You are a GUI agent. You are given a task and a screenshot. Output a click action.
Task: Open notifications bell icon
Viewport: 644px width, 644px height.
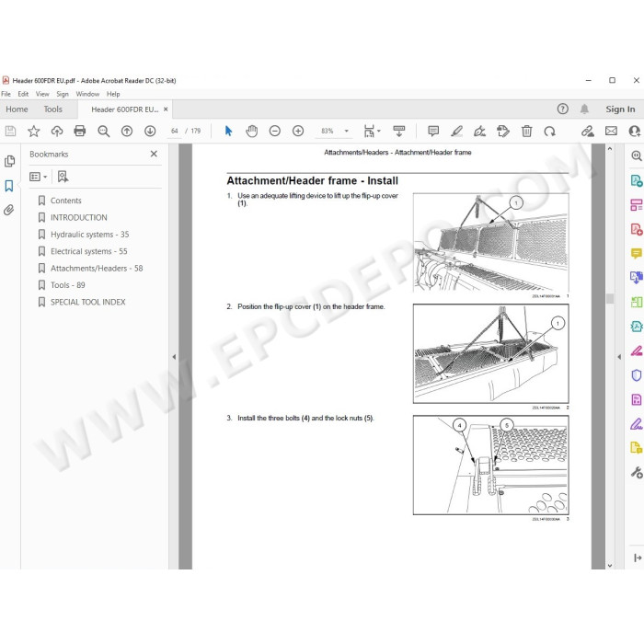(x=584, y=109)
